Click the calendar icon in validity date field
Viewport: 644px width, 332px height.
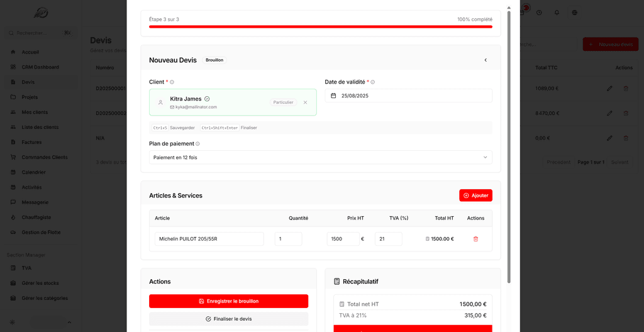click(334, 96)
